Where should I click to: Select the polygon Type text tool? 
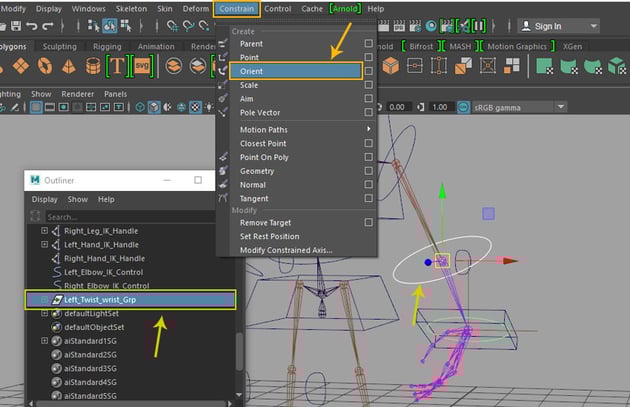pos(116,66)
